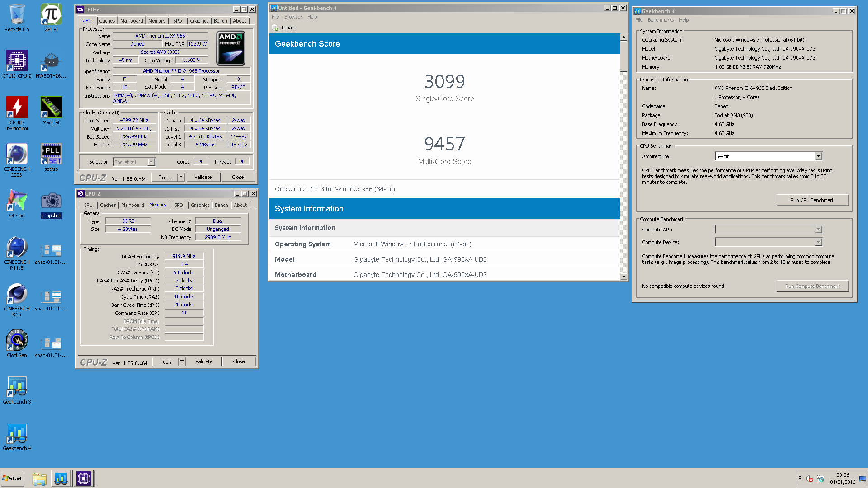868x488 pixels.
Task: Click the Core Speed value field
Action: [x=134, y=121]
